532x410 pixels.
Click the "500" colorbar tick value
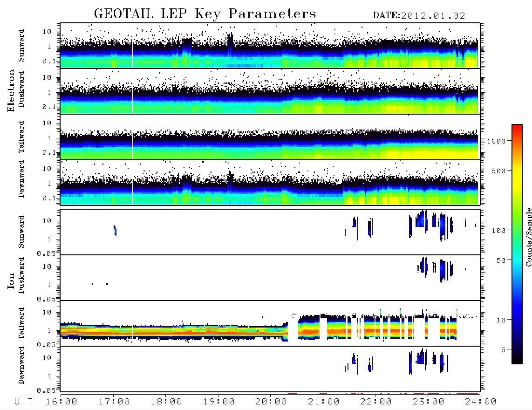point(498,171)
